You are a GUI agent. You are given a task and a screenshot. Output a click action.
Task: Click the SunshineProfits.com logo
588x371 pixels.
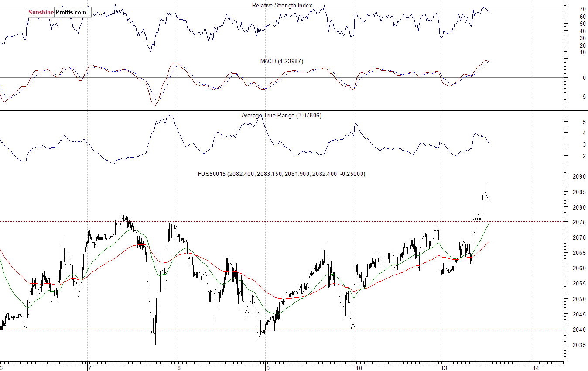click(x=59, y=12)
